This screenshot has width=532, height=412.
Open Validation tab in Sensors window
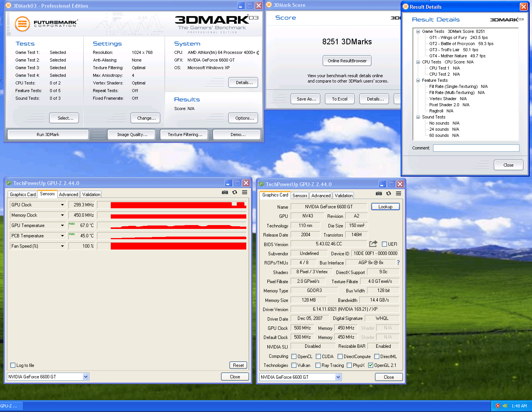coord(91,195)
